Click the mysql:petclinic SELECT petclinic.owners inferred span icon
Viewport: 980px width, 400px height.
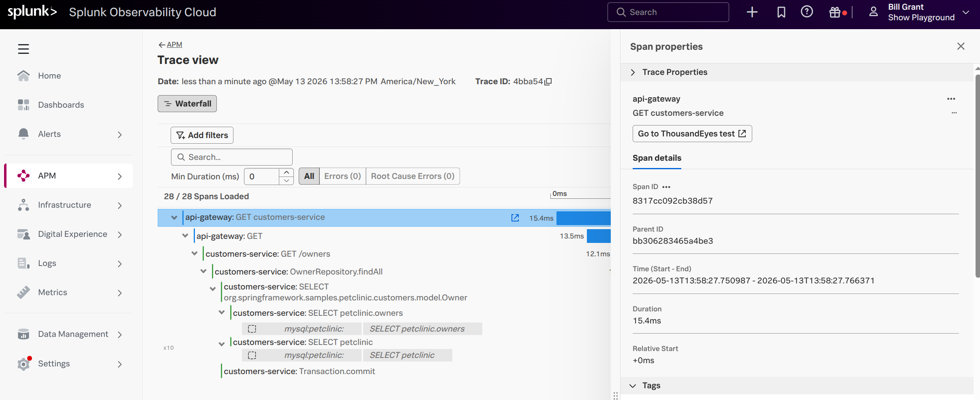click(252, 329)
